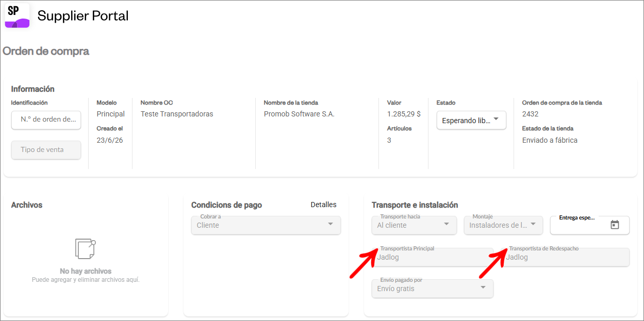Click the Modelo value 'Principal'
Viewport: 644px width, 321px height.
pyautogui.click(x=111, y=114)
